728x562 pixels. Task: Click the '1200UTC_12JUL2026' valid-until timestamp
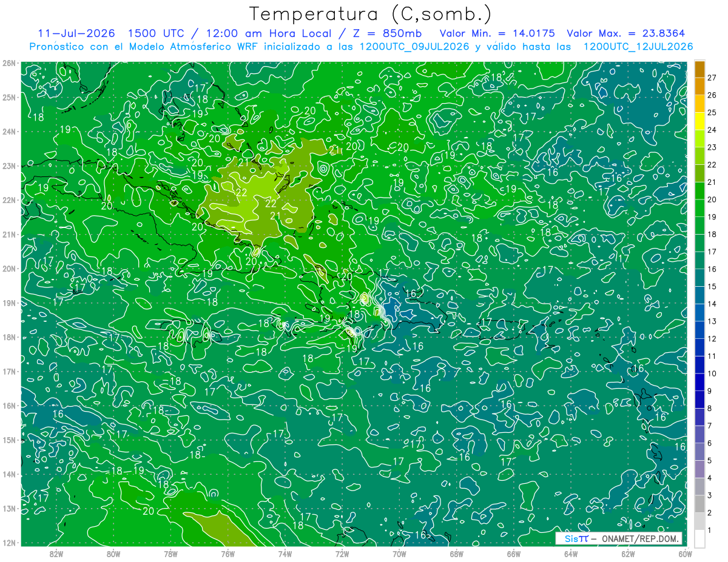(638, 47)
